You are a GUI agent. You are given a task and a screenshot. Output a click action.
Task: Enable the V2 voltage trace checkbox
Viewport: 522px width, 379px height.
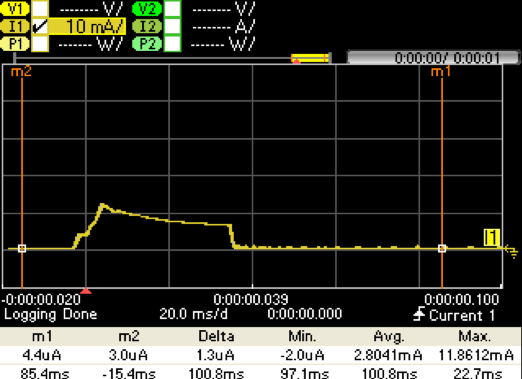point(173,8)
